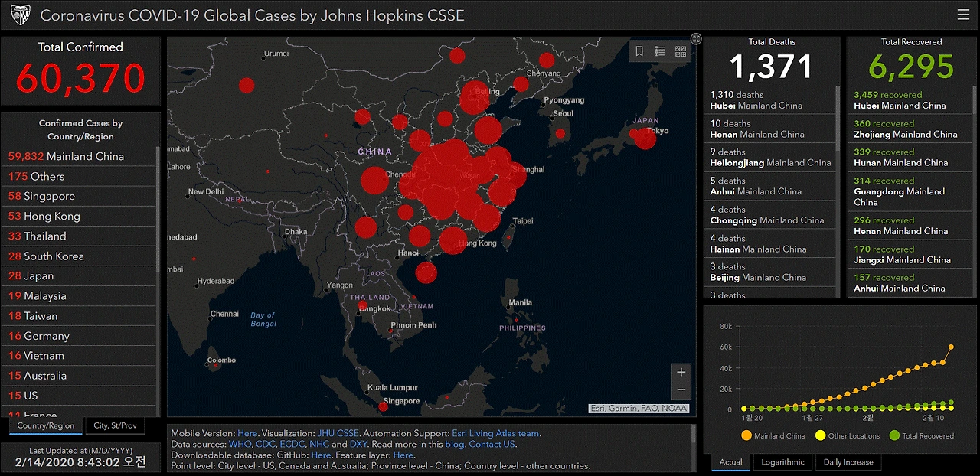Open the WHO data source link
Image resolution: width=980 pixels, height=476 pixels.
tap(238, 444)
